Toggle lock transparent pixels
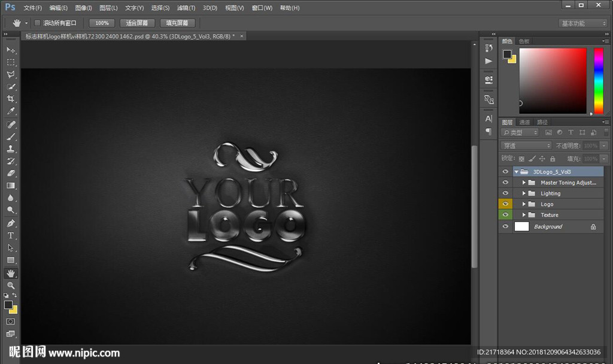The width and height of the screenshot is (613, 364). (521, 159)
